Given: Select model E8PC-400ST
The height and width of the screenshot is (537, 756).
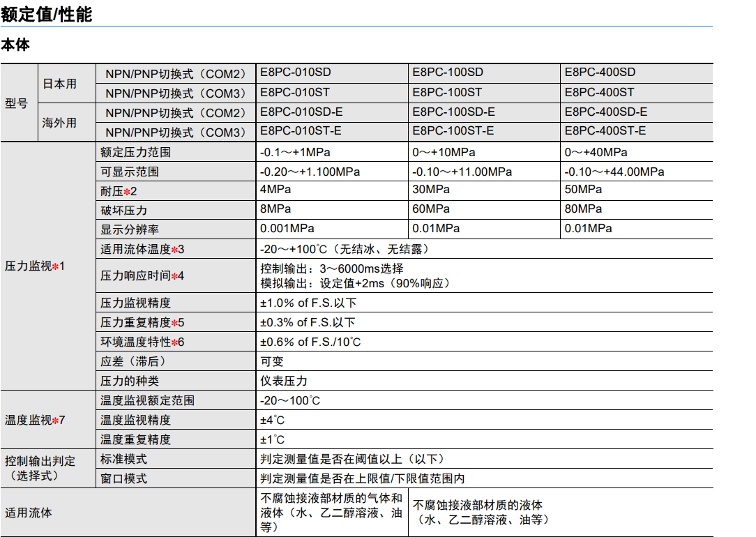Looking at the screenshot, I should point(599,92).
